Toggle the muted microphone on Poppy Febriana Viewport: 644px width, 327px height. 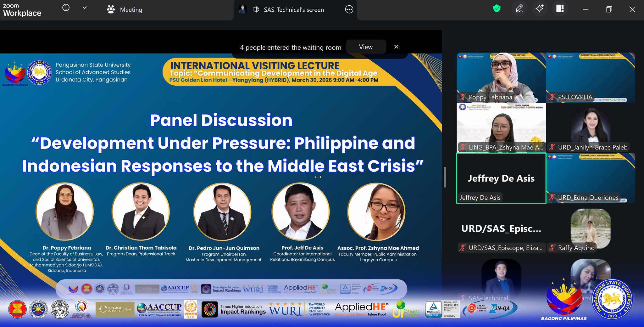pos(463,97)
